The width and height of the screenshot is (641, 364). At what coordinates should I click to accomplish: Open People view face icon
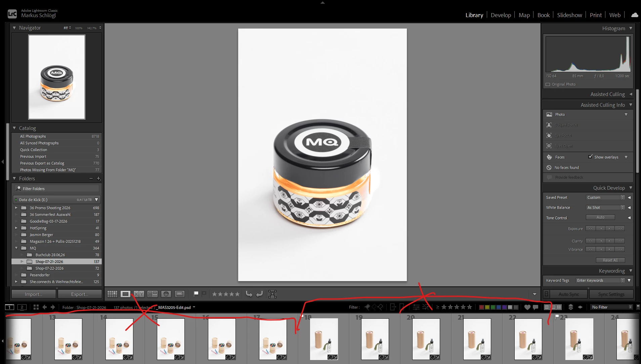coord(166,294)
